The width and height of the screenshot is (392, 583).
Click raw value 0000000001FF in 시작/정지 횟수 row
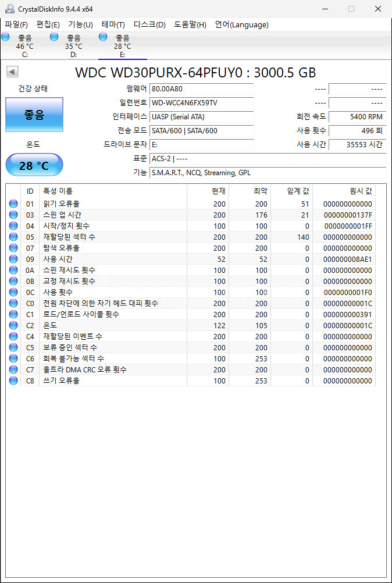tap(348, 226)
